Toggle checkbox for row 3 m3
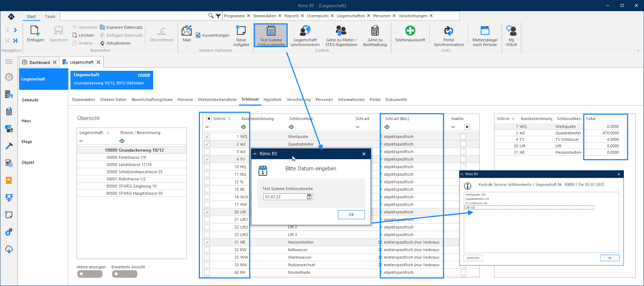The height and width of the screenshot is (286, 644). 207,152
